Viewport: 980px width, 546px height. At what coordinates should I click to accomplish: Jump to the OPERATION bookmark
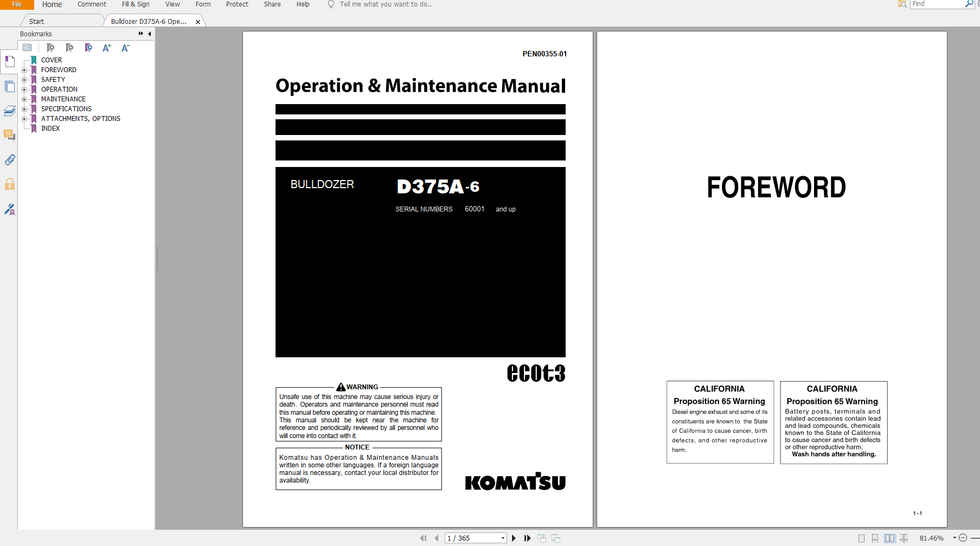click(59, 89)
